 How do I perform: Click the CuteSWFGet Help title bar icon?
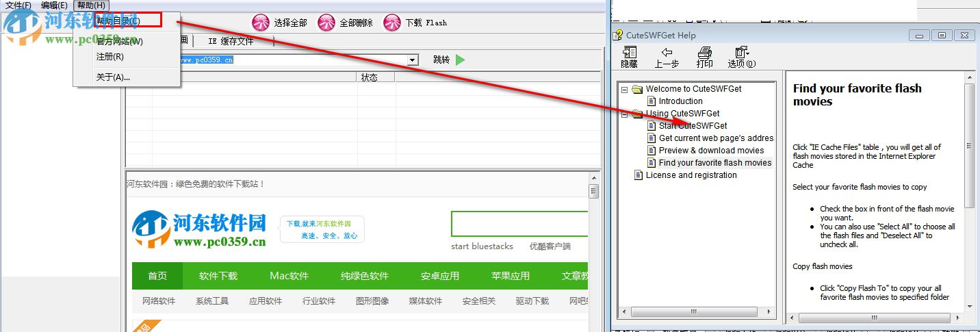(x=618, y=36)
